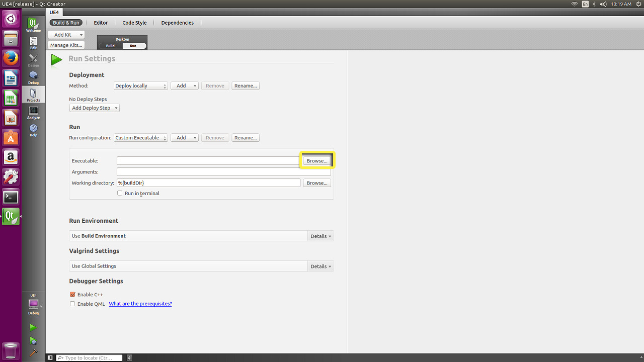This screenshot has height=362, width=644.
Task: Click Browse next to Executable field
Action: (x=317, y=161)
